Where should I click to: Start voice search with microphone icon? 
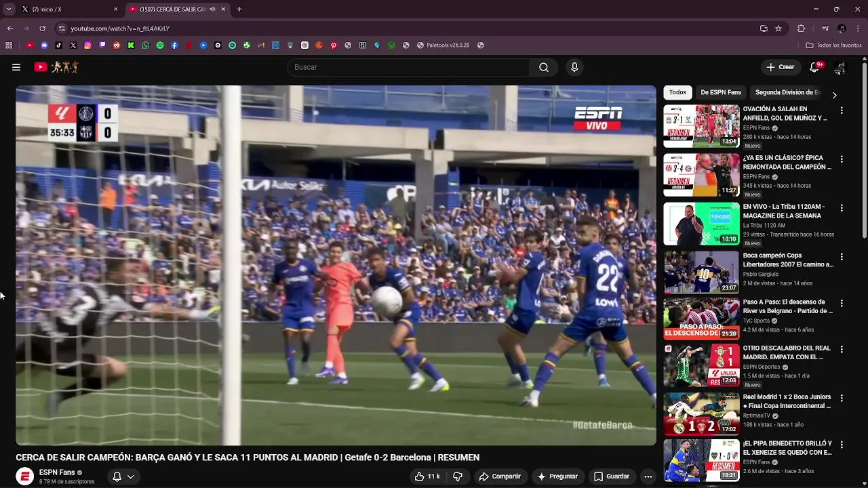574,67
